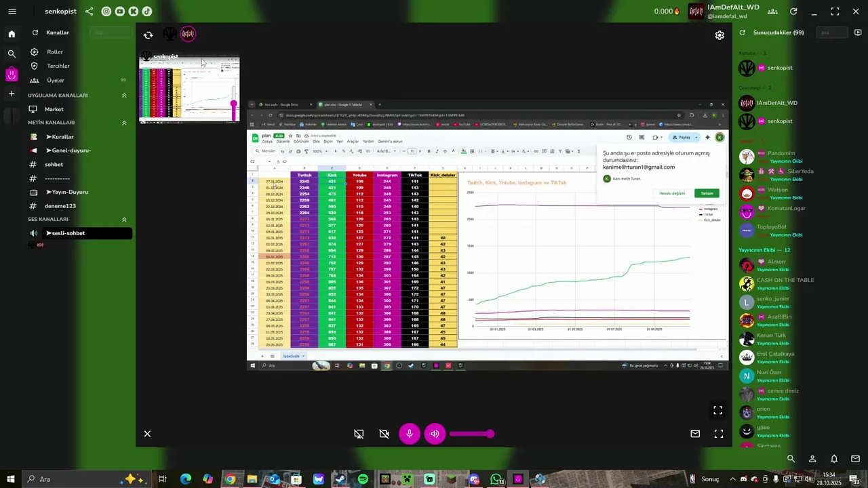Click the share icon beside senkopist
This screenshot has height=488, width=868.
coord(90,12)
